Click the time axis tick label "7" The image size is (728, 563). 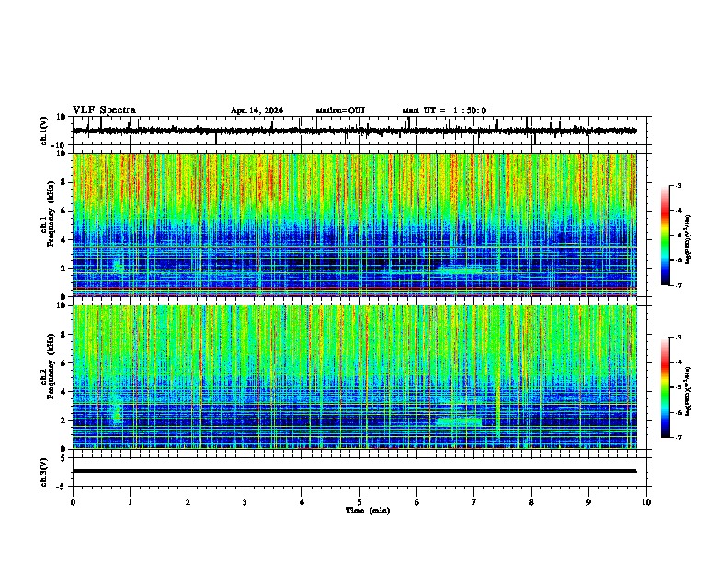coord(474,502)
